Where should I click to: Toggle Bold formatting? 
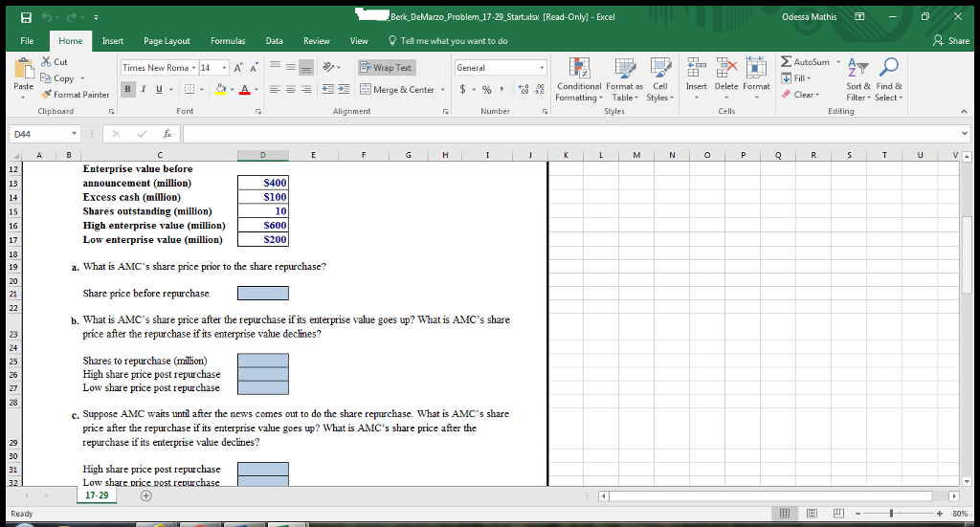click(128, 89)
